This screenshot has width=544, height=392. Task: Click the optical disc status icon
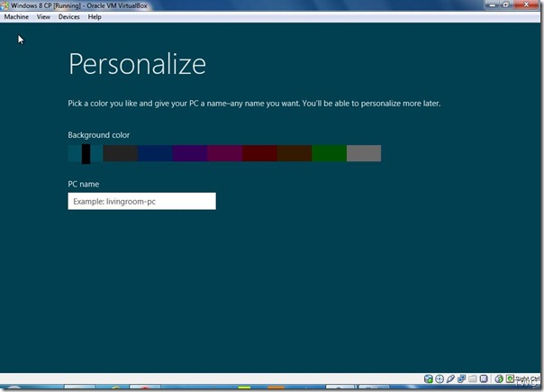440,378
